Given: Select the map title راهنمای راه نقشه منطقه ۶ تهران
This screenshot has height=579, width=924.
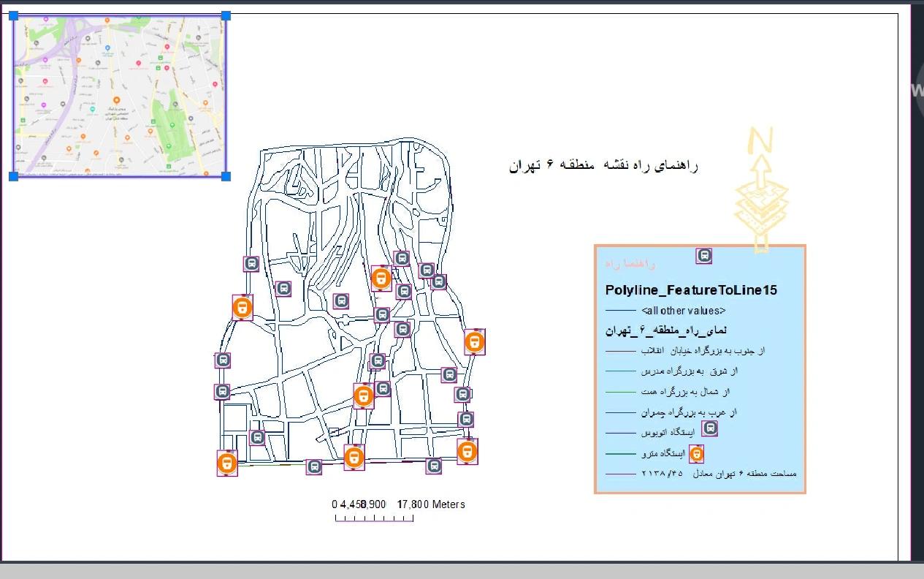Looking at the screenshot, I should tap(603, 166).
